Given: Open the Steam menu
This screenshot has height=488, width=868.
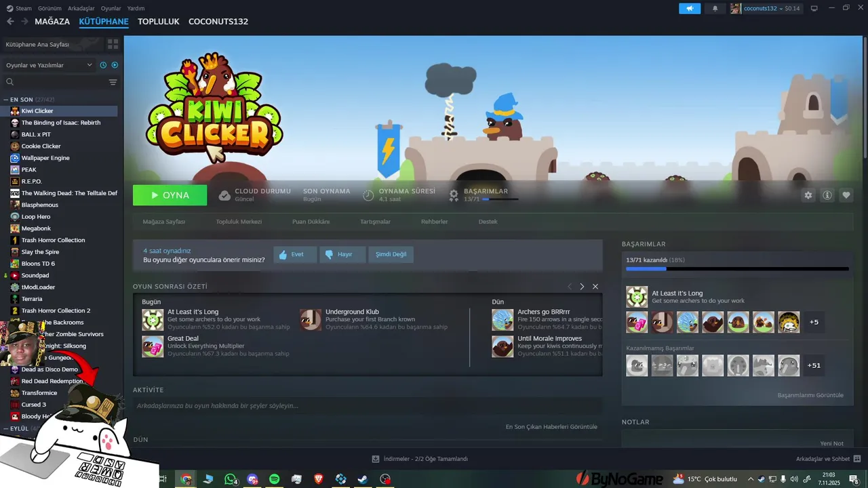Looking at the screenshot, I should click(19, 8).
